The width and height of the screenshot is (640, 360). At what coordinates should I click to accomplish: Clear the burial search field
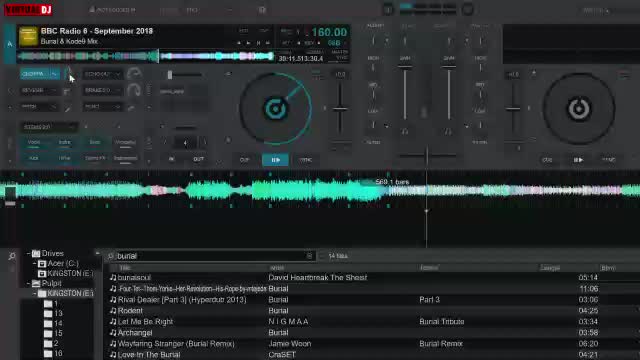[309, 256]
